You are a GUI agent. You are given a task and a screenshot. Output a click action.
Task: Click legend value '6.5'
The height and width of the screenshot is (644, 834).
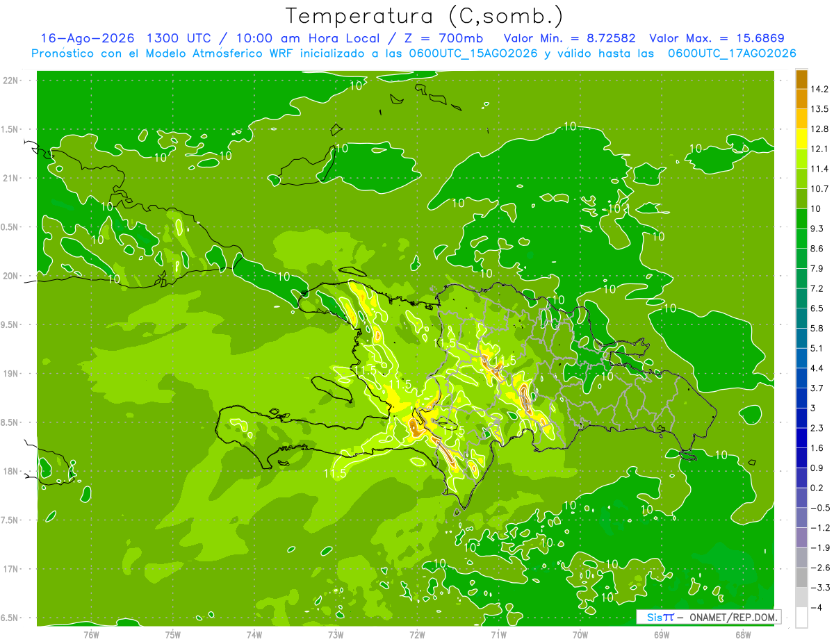coord(817,308)
